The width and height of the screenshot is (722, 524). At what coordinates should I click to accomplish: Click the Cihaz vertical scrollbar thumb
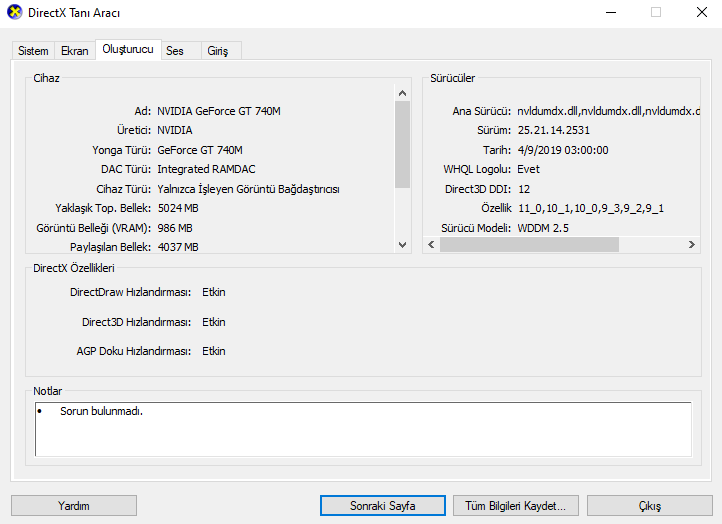[x=402, y=144]
